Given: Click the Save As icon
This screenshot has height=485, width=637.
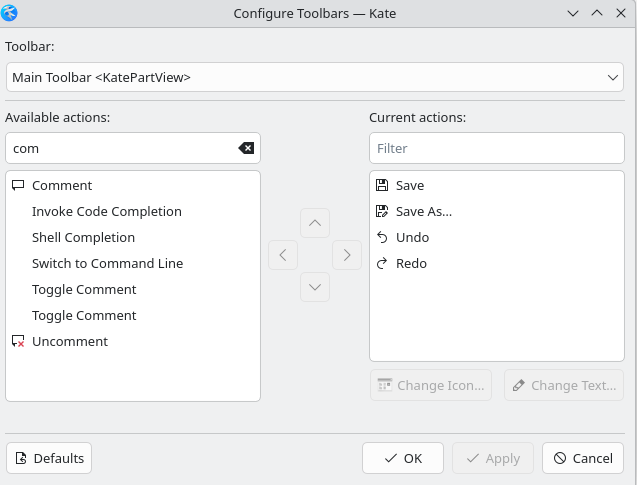Looking at the screenshot, I should click(x=382, y=211).
